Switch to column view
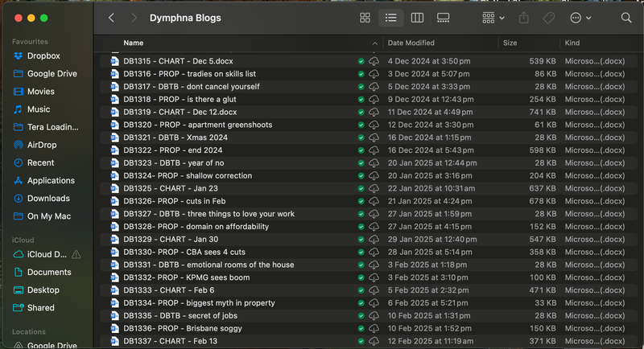Viewport: 644px width, 349px height. [417, 18]
